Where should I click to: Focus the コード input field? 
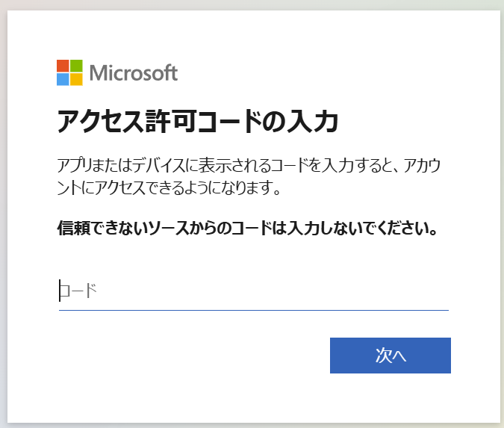254,291
